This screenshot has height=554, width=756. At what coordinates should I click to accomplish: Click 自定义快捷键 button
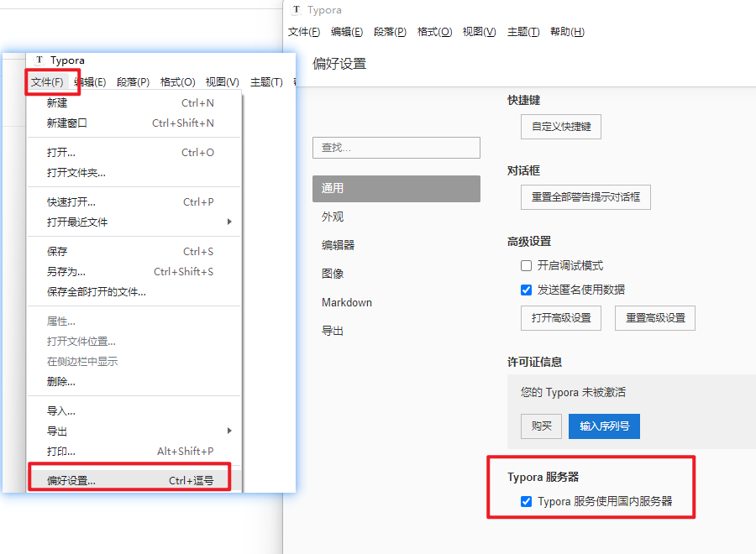(x=561, y=127)
